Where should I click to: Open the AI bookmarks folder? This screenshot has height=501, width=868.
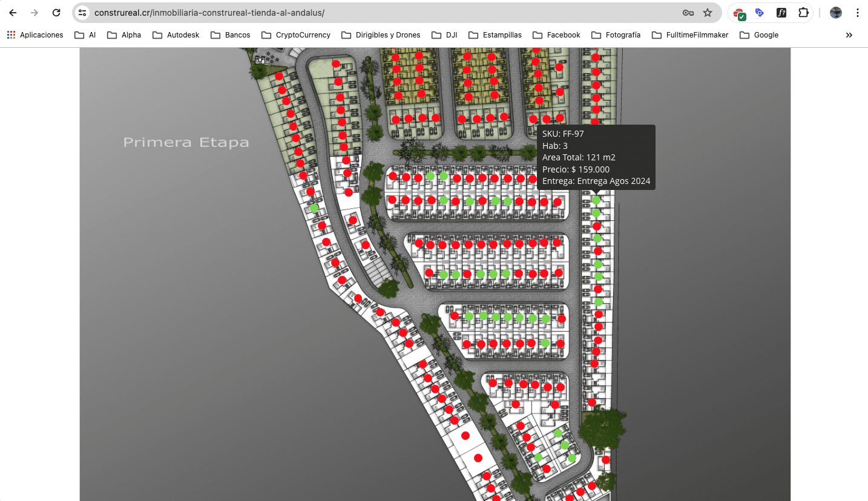[x=85, y=35]
